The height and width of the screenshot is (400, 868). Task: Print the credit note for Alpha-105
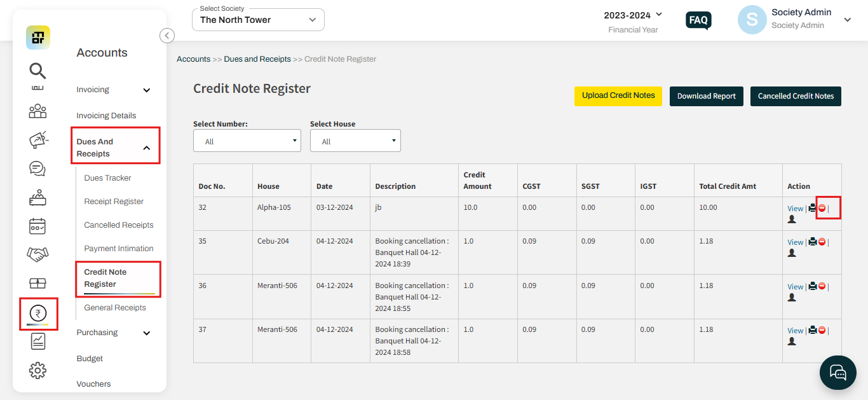(x=812, y=207)
